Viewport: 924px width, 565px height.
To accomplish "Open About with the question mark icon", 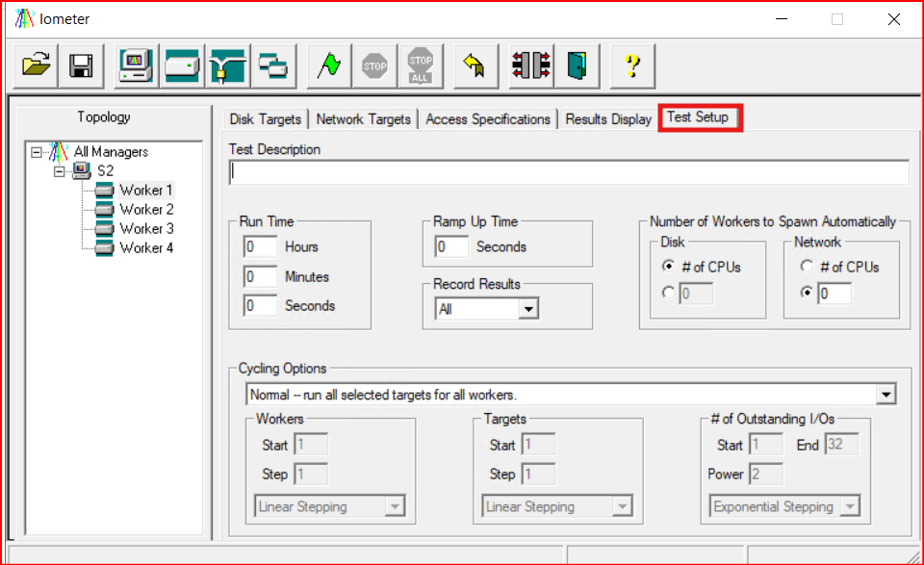I will (631, 65).
